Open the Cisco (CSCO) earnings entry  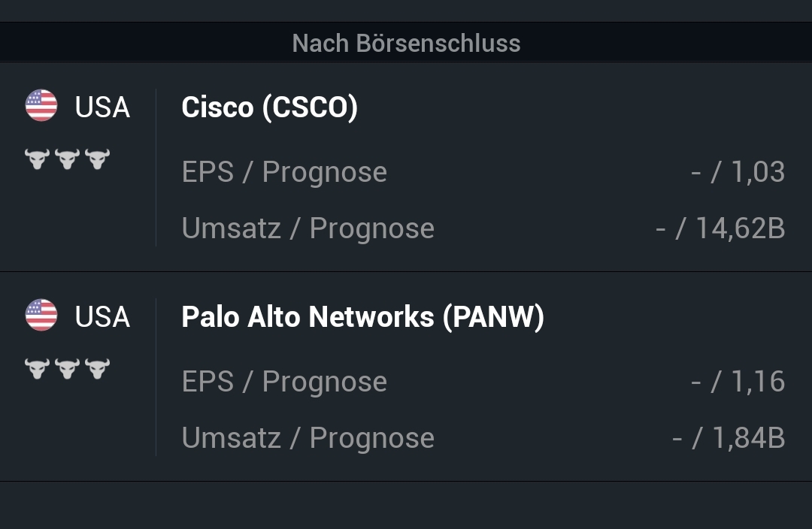pos(269,107)
